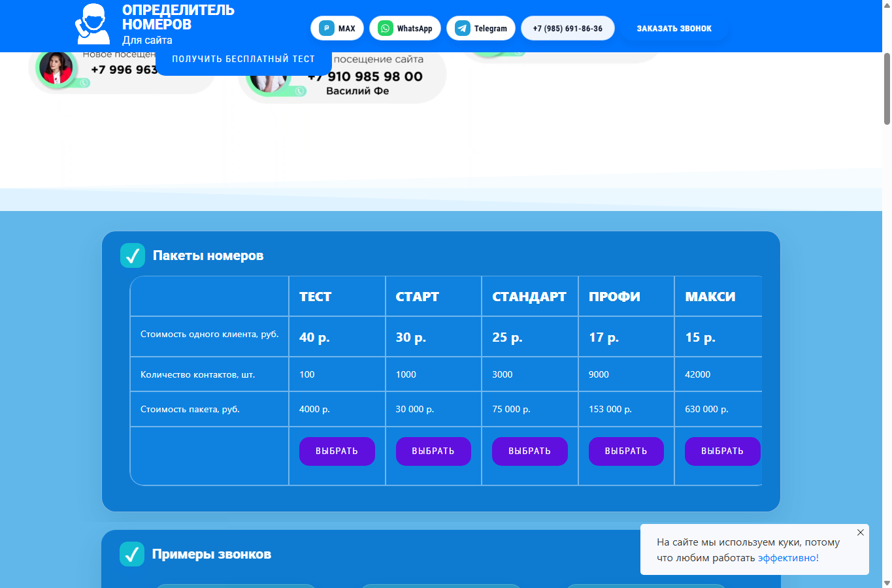
Task: Click the woman avatar in visitor card
Action: point(56,69)
